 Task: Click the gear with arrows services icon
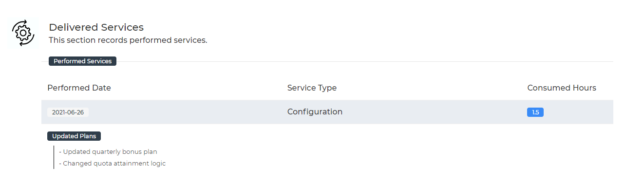click(23, 33)
